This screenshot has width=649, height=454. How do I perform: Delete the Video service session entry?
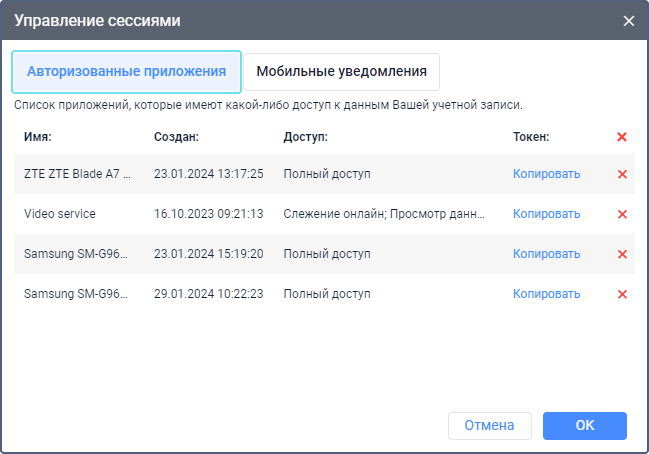pyautogui.click(x=622, y=214)
